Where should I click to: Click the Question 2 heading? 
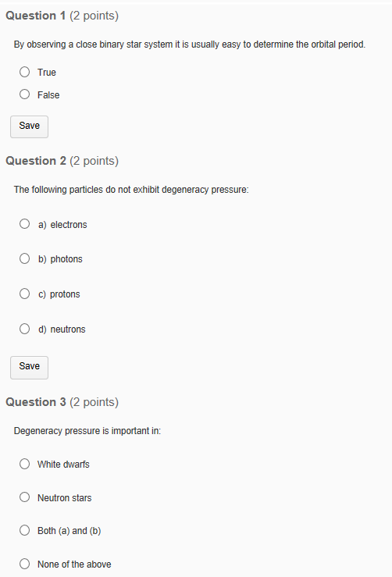(62, 161)
